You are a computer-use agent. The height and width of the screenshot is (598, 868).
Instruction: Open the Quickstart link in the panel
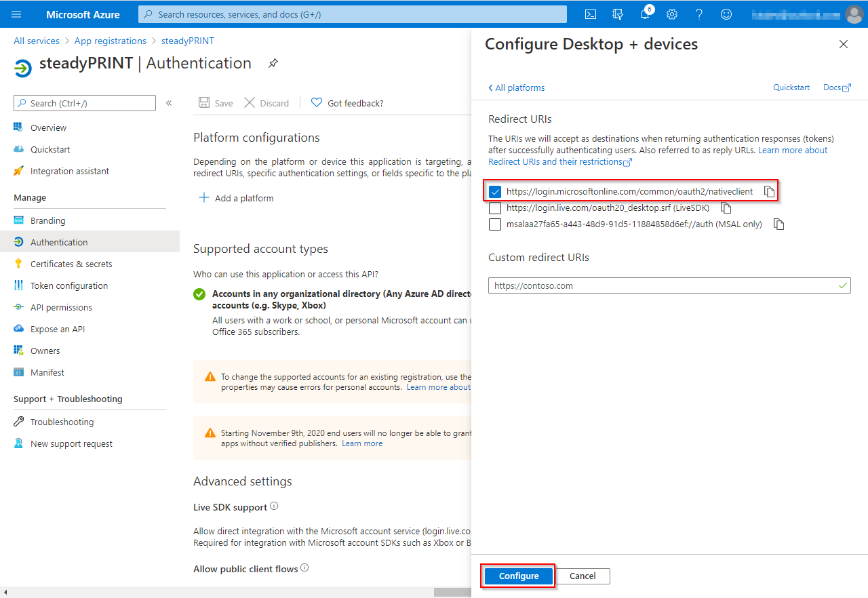pos(791,87)
